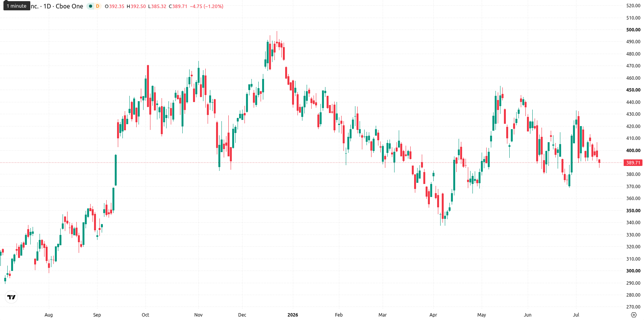
Task: Click the 330.00 price axis label
Action: pyautogui.click(x=633, y=235)
